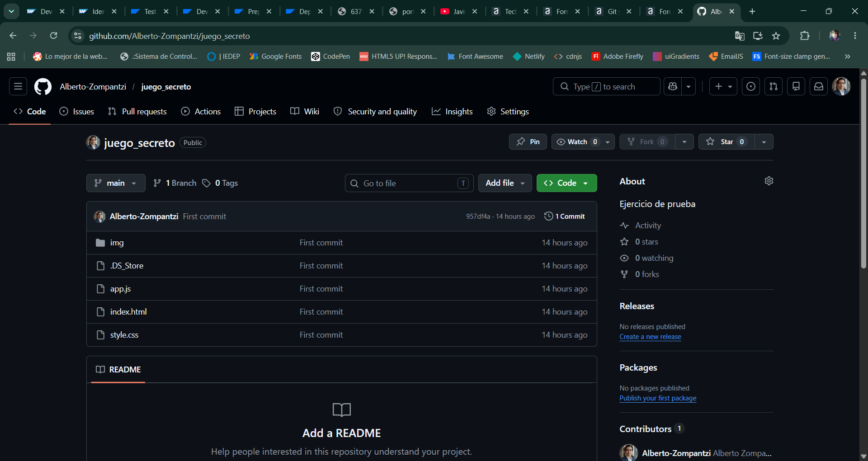Screen dimensions: 868x461
Task: Open the About section settings gear
Action: tap(769, 181)
